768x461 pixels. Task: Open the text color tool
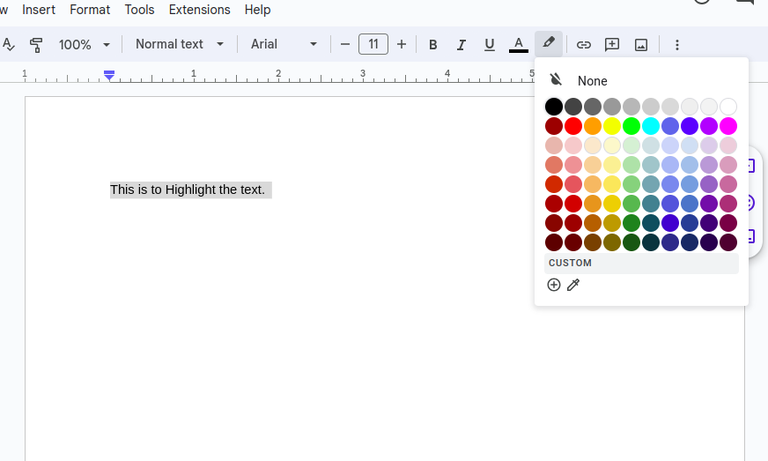click(x=518, y=45)
